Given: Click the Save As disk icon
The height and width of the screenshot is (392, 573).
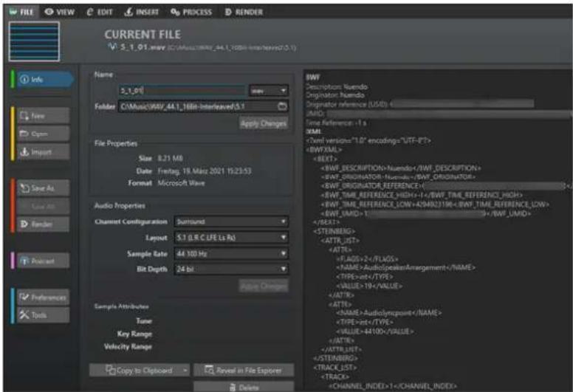Looking at the screenshot, I should coord(24,188).
